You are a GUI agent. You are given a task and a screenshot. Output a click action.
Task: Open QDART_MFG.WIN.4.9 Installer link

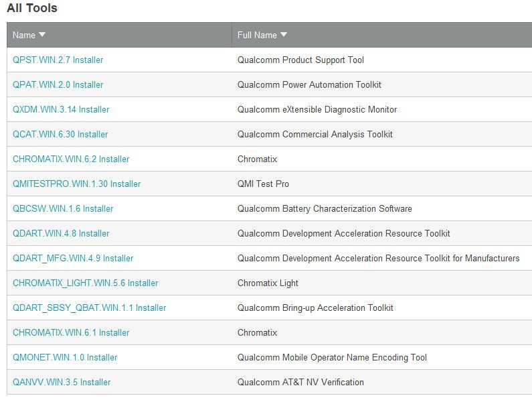point(73,258)
